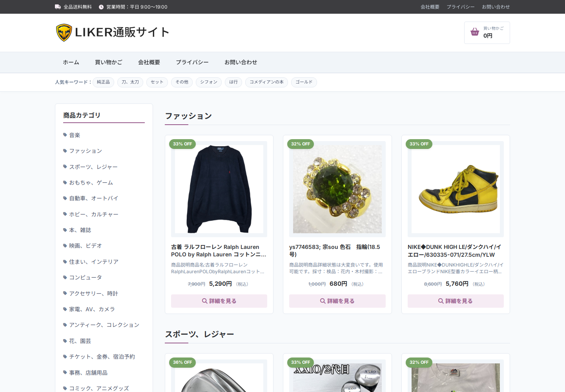Click the LIKER通販サイト site title
This screenshot has width=565, height=392.
[x=122, y=32]
